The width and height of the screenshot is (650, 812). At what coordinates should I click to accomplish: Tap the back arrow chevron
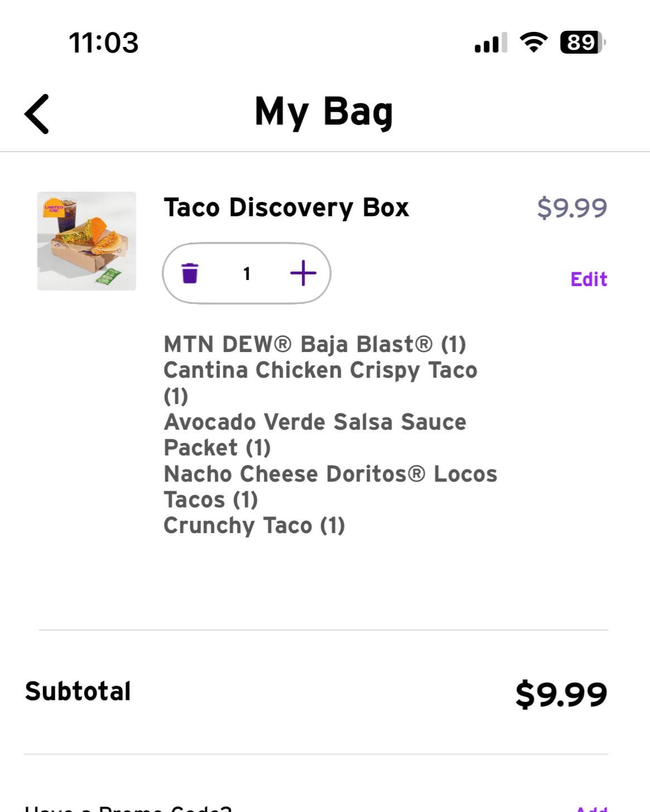click(x=37, y=113)
